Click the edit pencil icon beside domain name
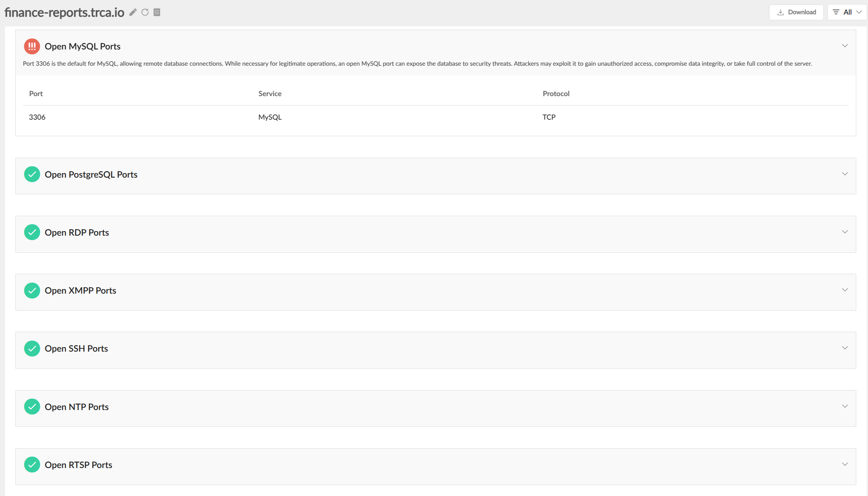Viewport: 868px width, 496px height. click(x=133, y=12)
